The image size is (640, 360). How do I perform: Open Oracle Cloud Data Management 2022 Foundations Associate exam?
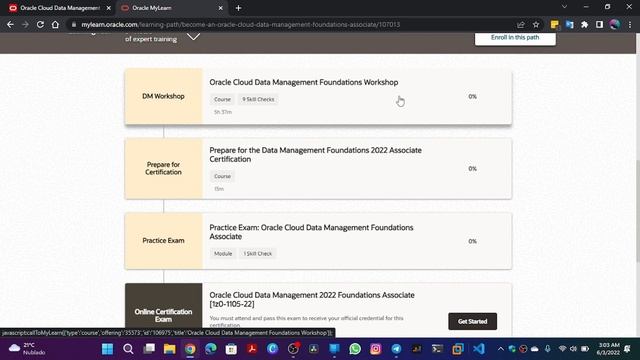[312, 299]
